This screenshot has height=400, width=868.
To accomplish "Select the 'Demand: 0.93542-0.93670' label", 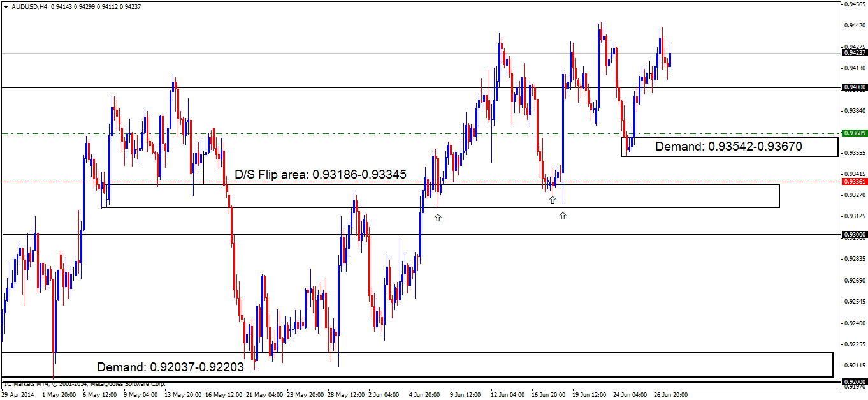I will [728, 147].
